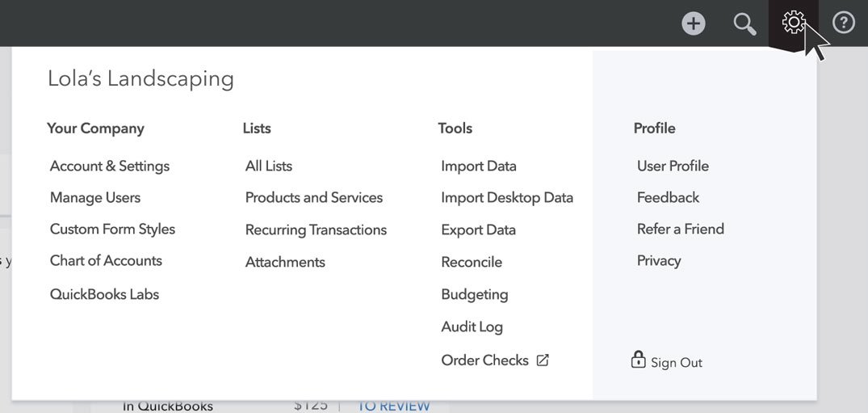Open the Reconcile tool
The image size is (868, 413).
click(472, 262)
